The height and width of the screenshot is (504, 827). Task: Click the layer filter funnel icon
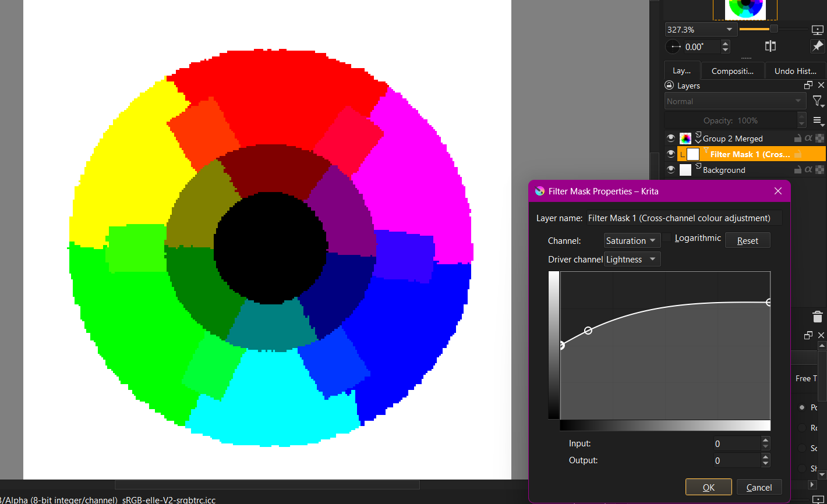pyautogui.click(x=818, y=101)
